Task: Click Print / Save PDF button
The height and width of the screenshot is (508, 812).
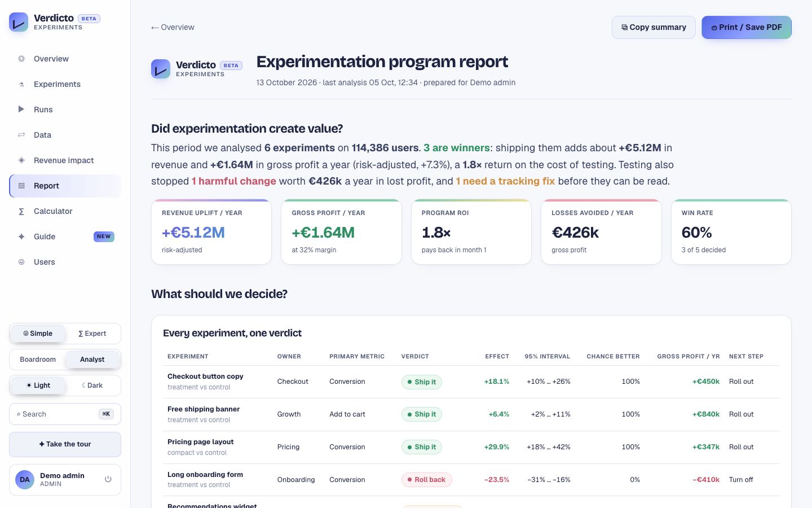Action: pos(747,27)
